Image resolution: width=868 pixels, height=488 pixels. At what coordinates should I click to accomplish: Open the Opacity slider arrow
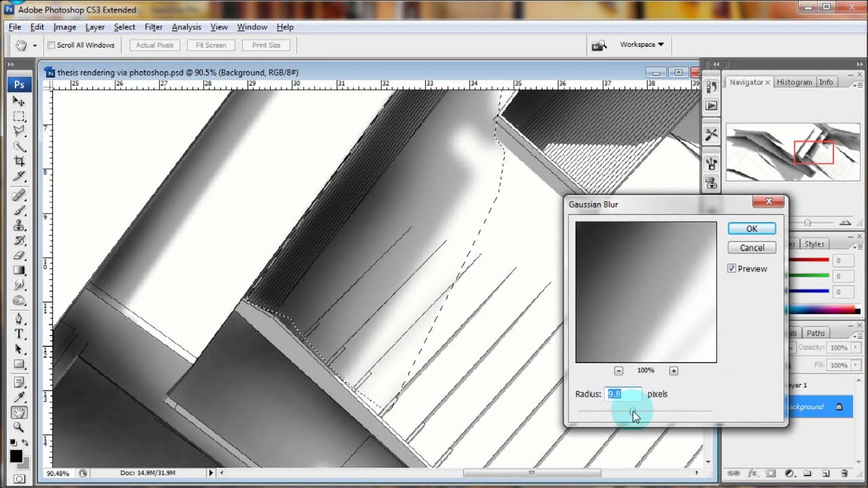855,348
